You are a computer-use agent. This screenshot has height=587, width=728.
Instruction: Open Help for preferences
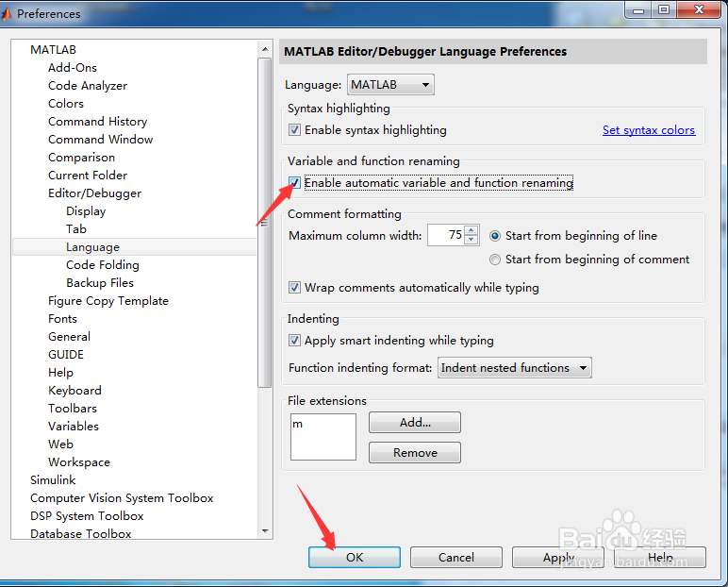coord(660,557)
